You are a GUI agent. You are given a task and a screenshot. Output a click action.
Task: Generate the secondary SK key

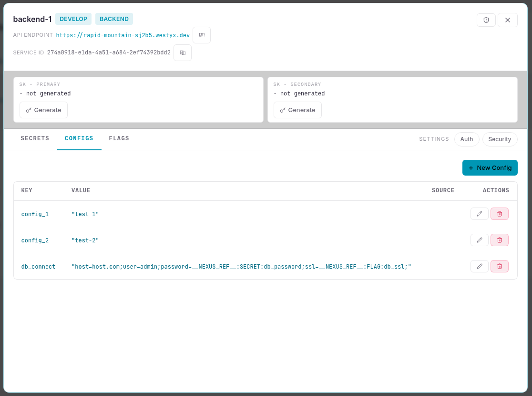(x=297, y=110)
